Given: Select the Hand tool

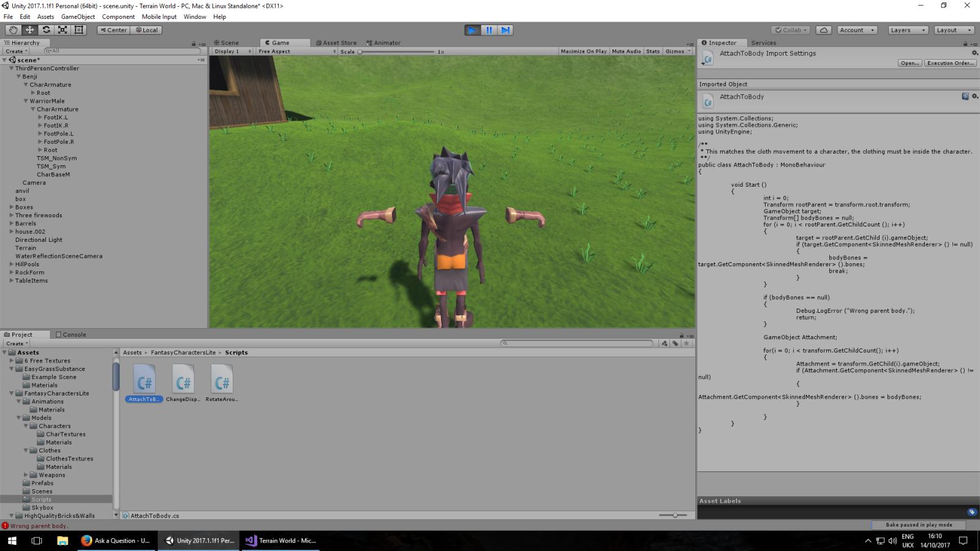Looking at the screenshot, I should 13,30.
